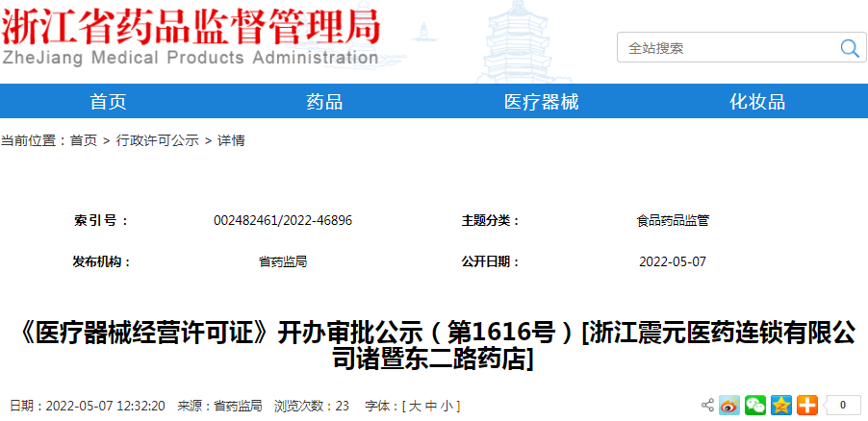
Task: Click the timestamp 2022-05-07 12:32:20
Action: [x=105, y=406]
